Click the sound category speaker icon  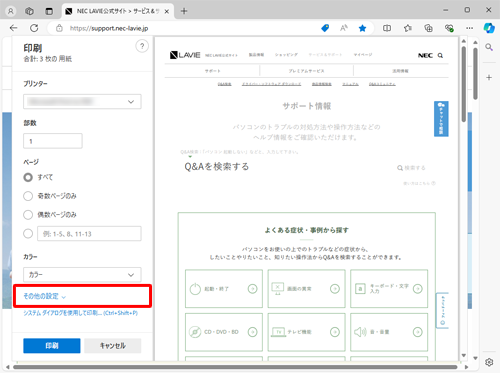pos(360,332)
